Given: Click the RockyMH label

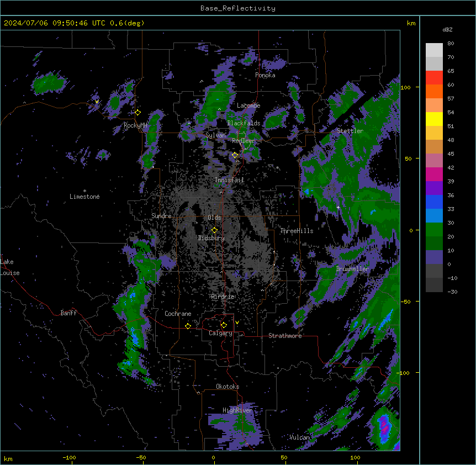Looking at the screenshot, I should (x=135, y=125).
